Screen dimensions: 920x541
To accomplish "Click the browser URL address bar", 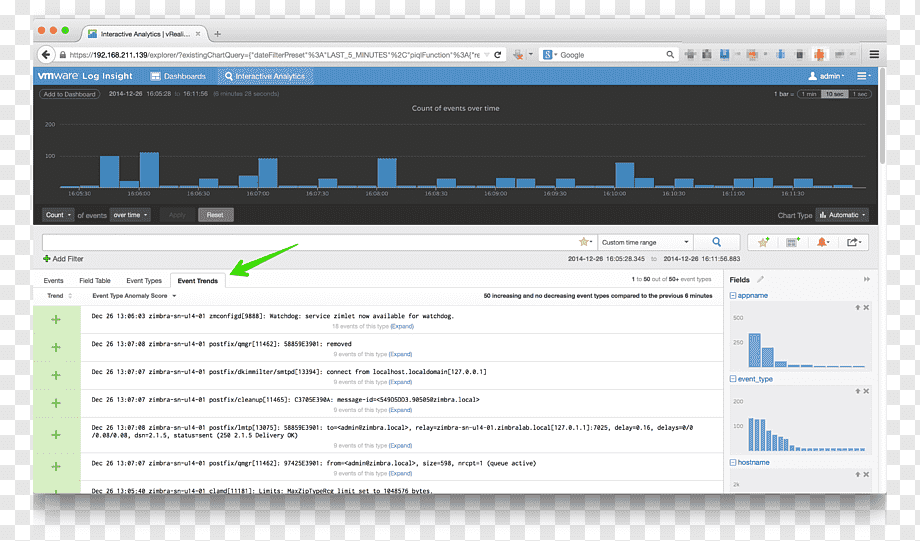I will coord(275,55).
